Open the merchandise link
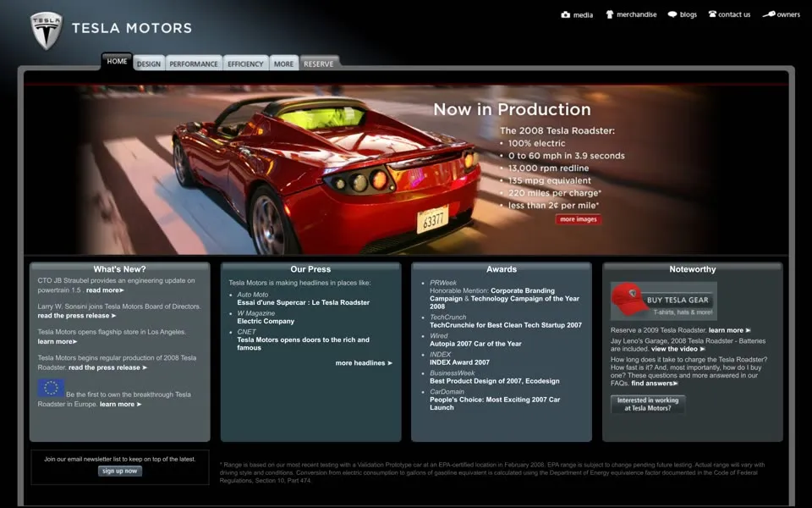The width and height of the screenshot is (812, 508). click(636, 14)
